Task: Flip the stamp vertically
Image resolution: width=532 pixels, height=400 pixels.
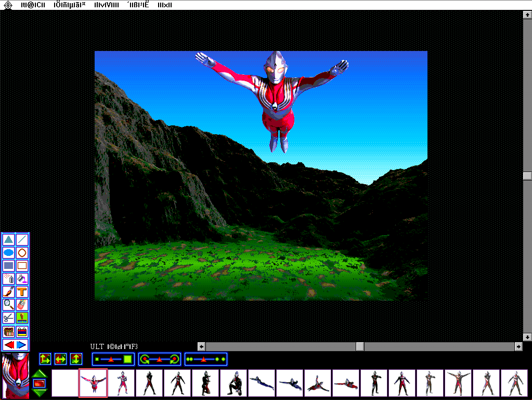Action: [76, 359]
